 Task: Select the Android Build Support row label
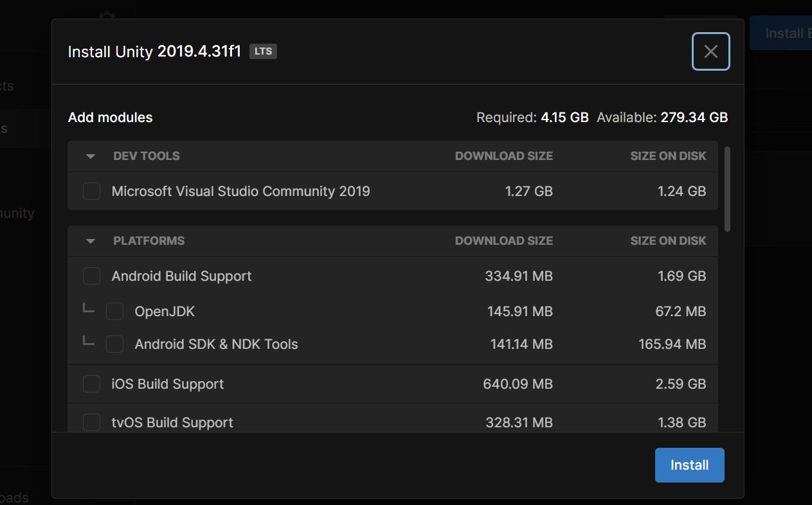coord(181,276)
